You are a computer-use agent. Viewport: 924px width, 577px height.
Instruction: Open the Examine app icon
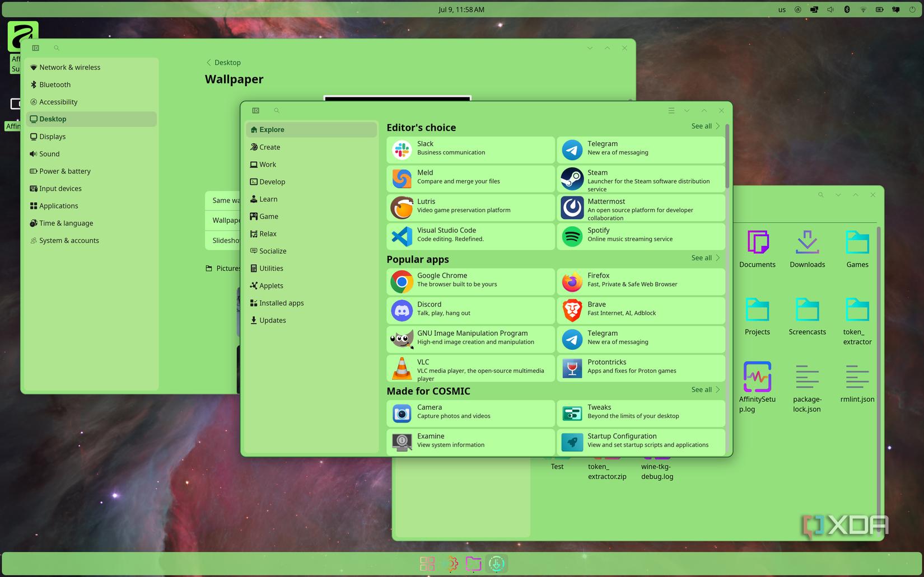(402, 442)
